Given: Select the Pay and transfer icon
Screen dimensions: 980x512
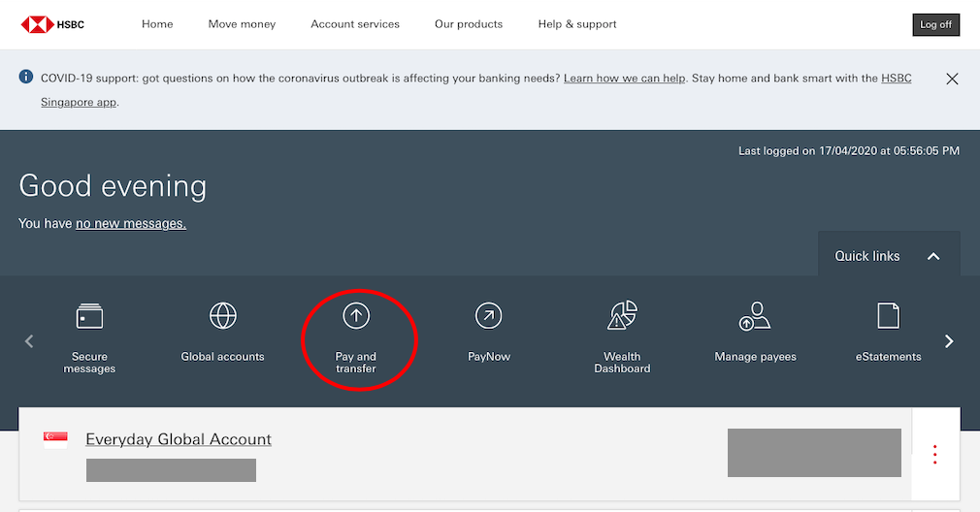Looking at the screenshot, I should (356, 316).
